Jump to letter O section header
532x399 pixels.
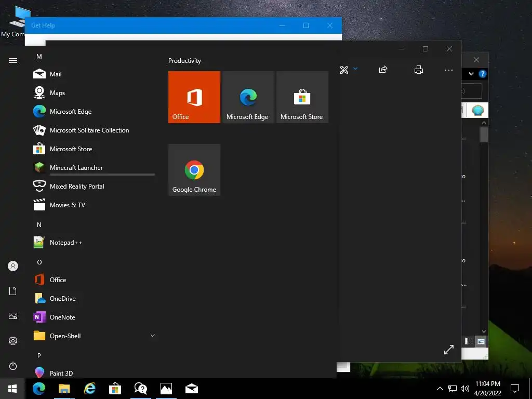pyautogui.click(x=39, y=262)
